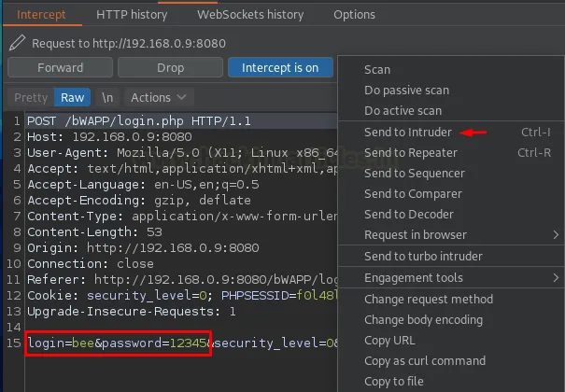Expand the Engagement tools submenu
The image size is (565, 392).
tap(413, 278)
